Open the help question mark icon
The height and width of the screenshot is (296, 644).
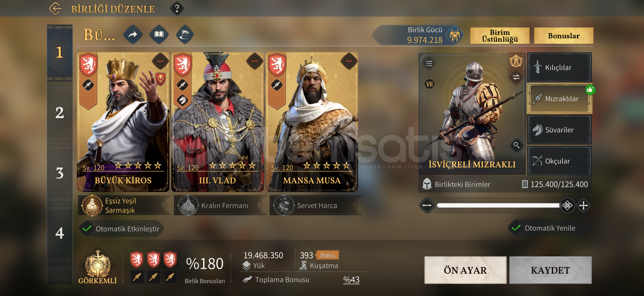tap(177, 8)
